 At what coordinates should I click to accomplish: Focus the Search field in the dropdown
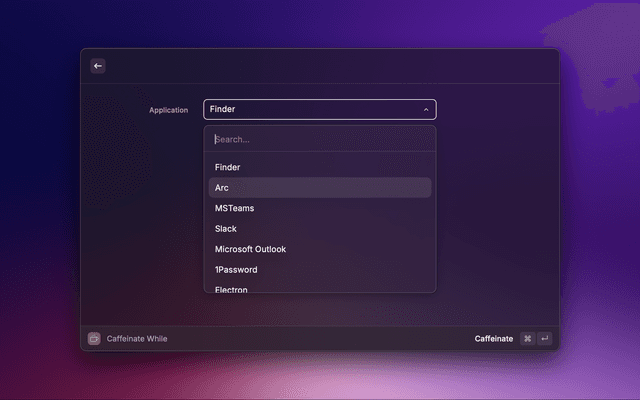pos(320,139)
